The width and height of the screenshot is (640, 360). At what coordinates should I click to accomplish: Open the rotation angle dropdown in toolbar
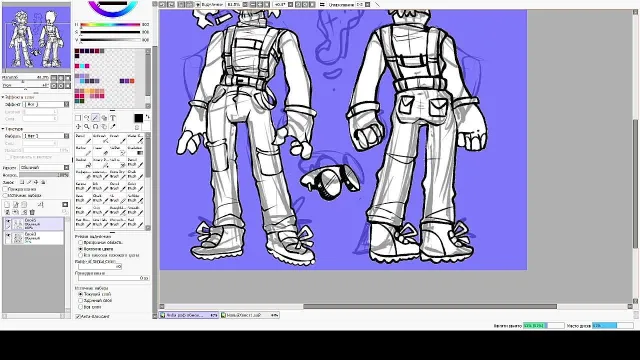(x=290, y=4)
